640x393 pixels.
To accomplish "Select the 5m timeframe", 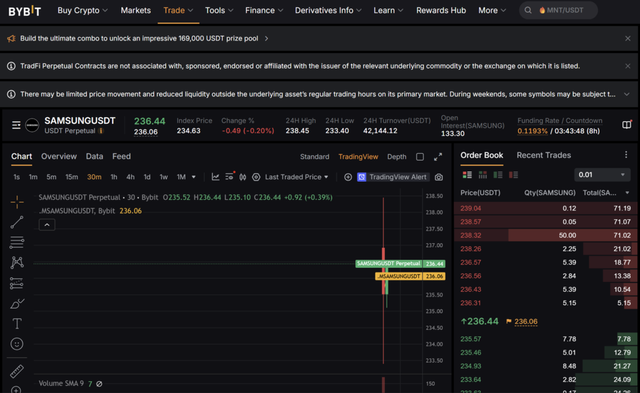I will pos(51,177).
